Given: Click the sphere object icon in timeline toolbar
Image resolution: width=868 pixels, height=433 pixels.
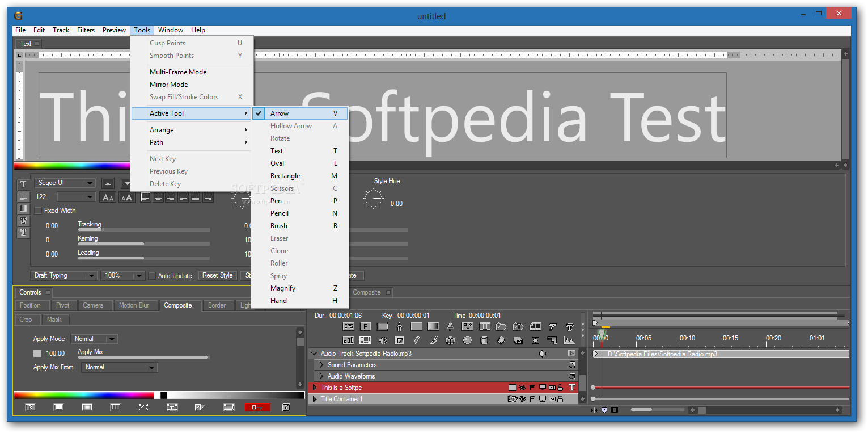Looking at the screenshot, I should (x=467, y=340).
